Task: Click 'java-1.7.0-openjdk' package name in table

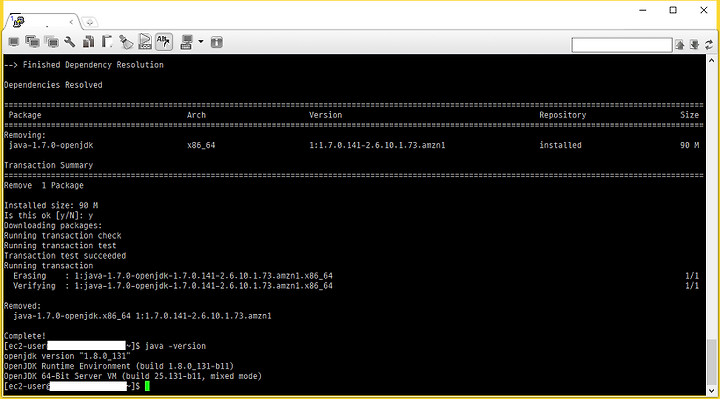Action: coord(51,145)
